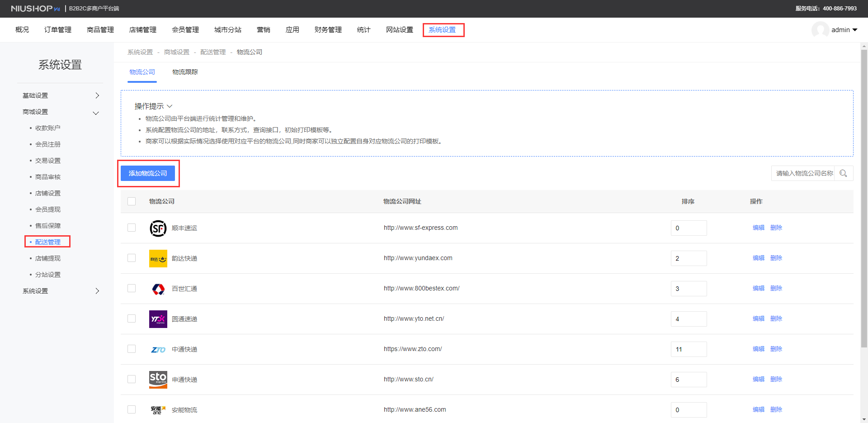The image size is (868, 423).
Task: Check the box for 申通快递
Action: tap(132, 379)
